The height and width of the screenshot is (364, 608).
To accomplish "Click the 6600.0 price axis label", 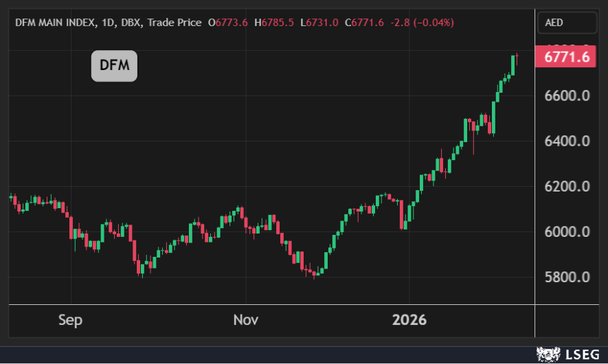I will [x=567, y=95].
